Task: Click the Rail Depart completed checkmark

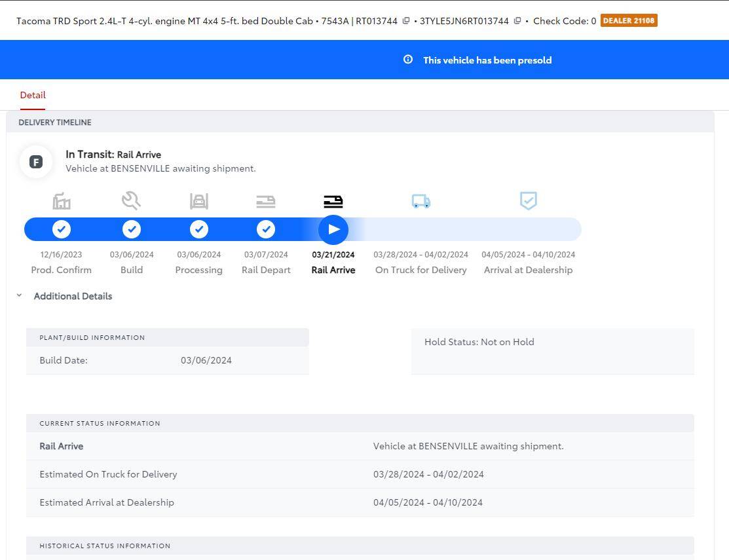Action: point(266,229)
